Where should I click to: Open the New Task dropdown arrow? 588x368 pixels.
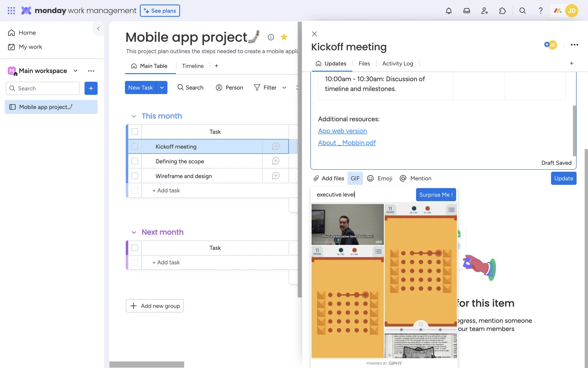point(162,88)
